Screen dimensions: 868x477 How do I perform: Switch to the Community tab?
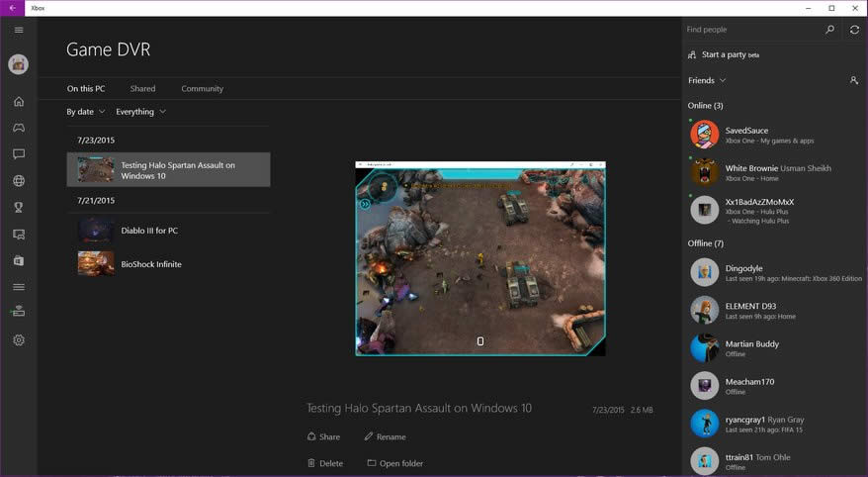click(x=202, y=89)
